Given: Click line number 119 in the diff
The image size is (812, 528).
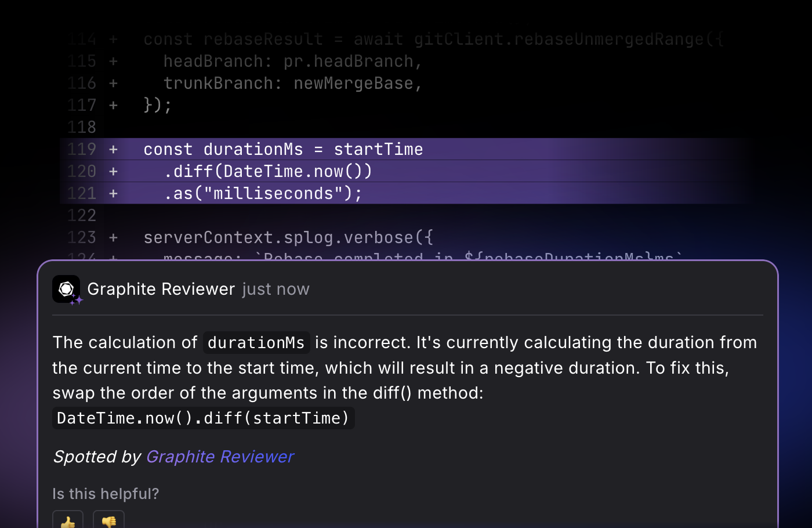Looking at the screenshot, I should pyautogui.click(x=82, y=149).
